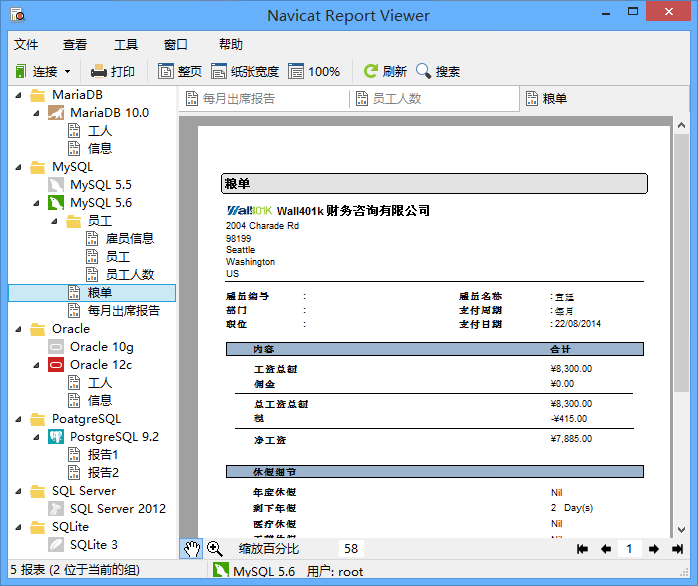Image resolution: width=698 pixels, height=586 pixels.
Task: Open the 连接 connection button
Action: [x=36, y=71]
